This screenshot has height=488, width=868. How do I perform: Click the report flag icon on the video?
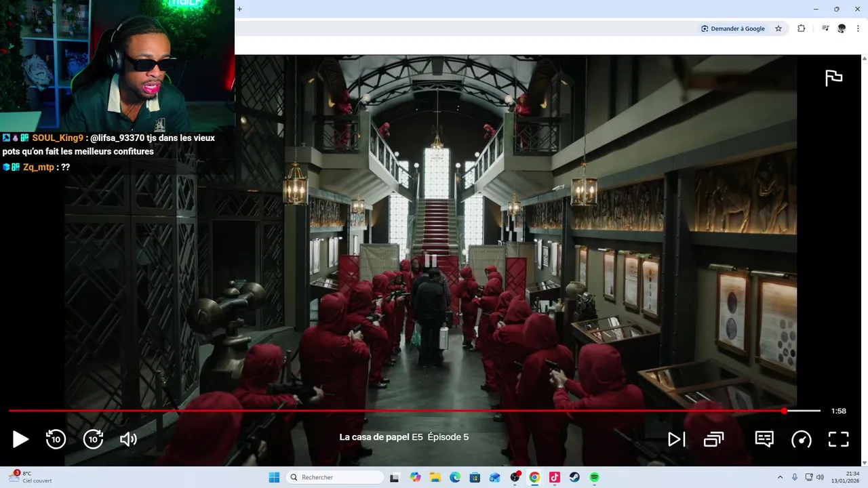833,78
